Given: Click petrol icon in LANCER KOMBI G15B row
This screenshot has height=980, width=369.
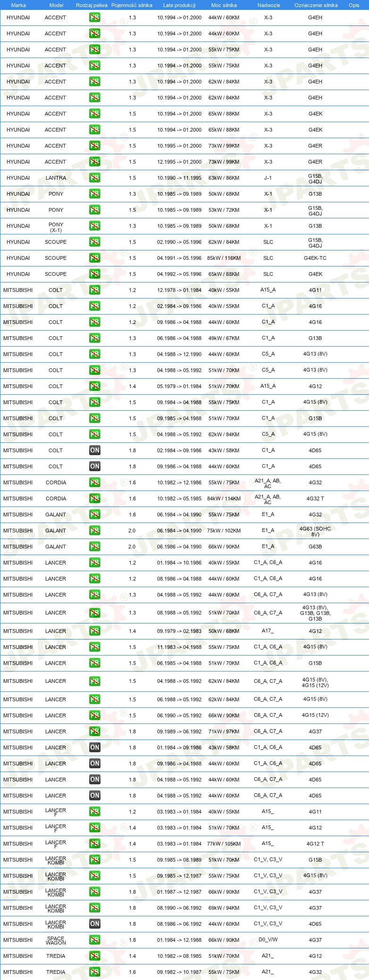Looking at the screenshot, I should click(x=94, y=860).
